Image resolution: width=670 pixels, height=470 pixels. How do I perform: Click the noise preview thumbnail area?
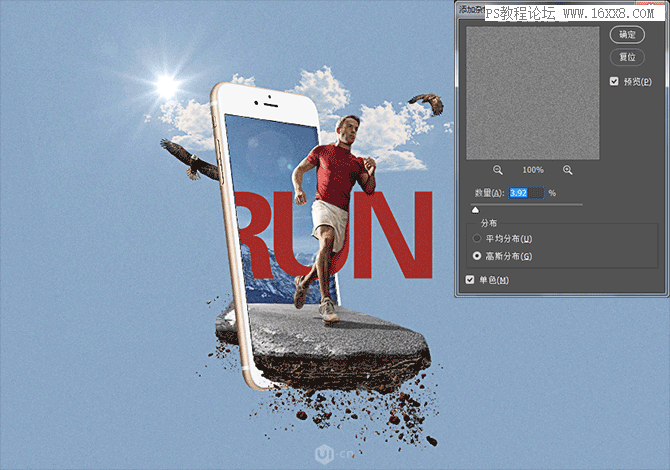tap(532, 93)
